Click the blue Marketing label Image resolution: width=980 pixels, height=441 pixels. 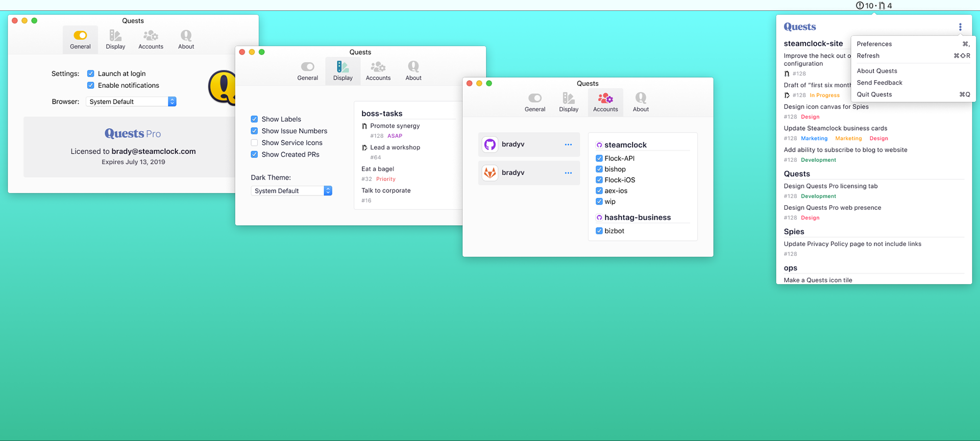(x=814, y=138)
